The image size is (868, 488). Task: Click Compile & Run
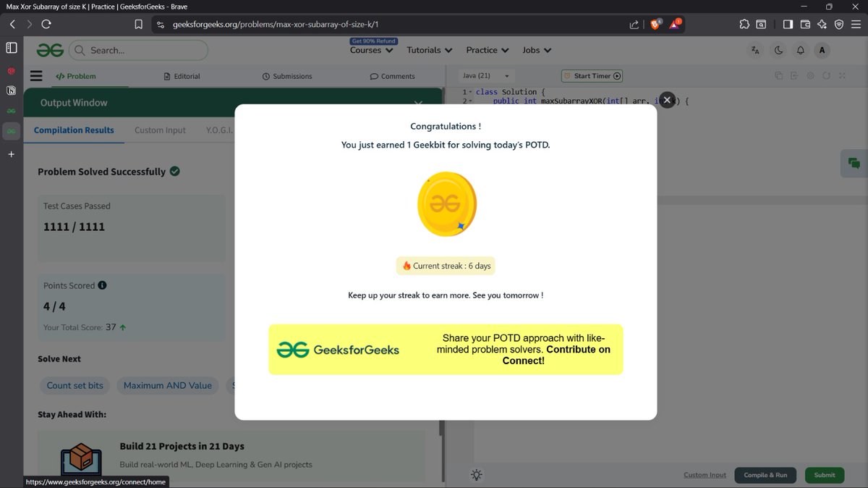765,475
